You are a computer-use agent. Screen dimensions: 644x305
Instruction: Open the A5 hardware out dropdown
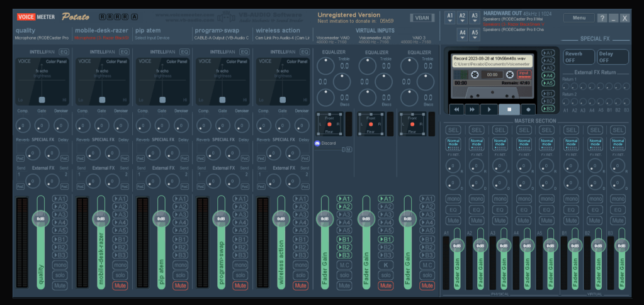tap(475, 35)
